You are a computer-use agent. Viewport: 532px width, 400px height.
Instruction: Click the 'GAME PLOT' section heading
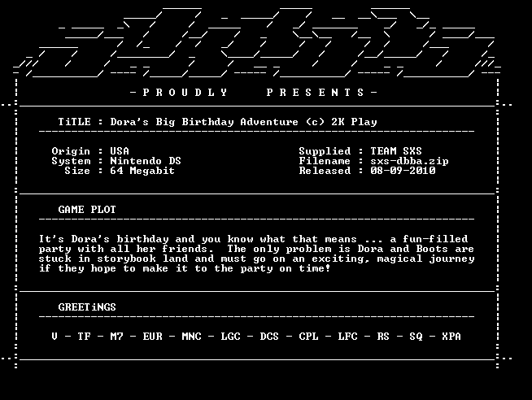(87, 210)
